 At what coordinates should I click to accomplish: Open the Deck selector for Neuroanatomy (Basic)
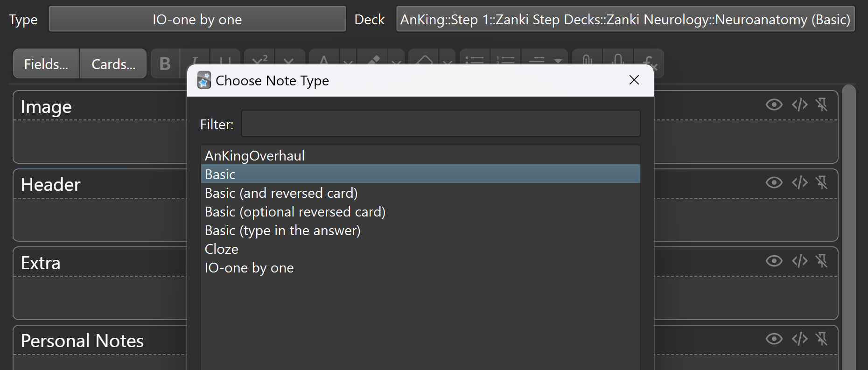coord(625,19)
